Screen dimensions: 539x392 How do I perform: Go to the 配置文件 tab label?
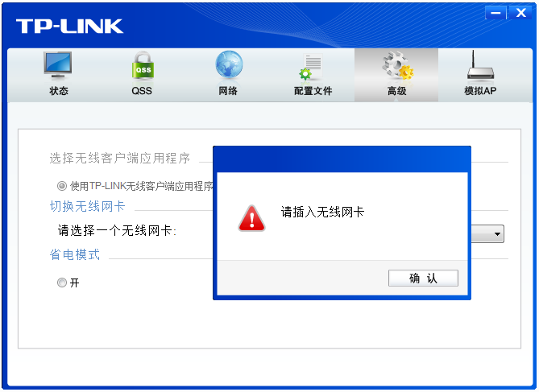(x=313, y=91)
